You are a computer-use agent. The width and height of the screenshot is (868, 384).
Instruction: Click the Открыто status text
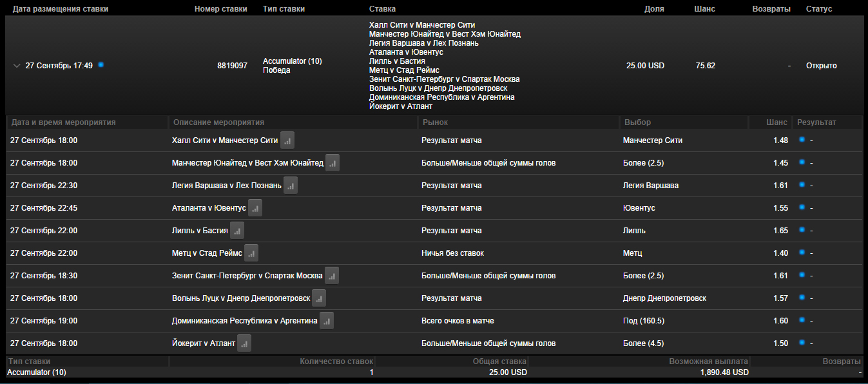pyautogui.click(x=822, y=66)
